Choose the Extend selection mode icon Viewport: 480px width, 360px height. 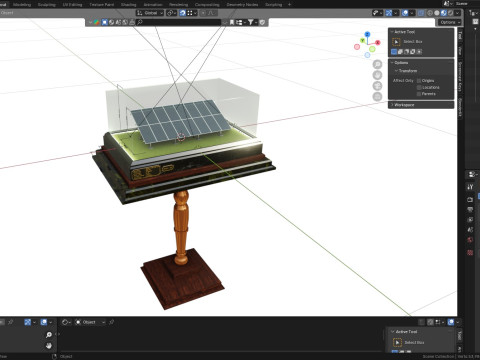pyautogui.click(x=400, y=52)
